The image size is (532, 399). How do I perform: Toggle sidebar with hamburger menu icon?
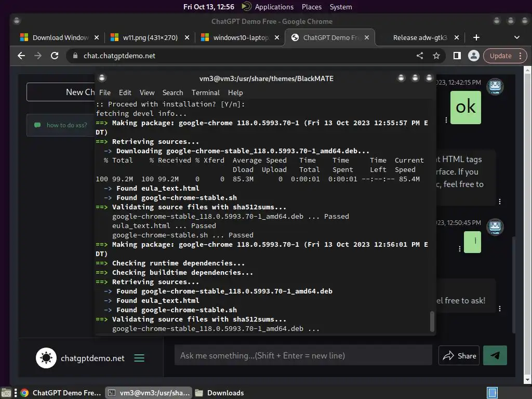(x=139, y=358)
